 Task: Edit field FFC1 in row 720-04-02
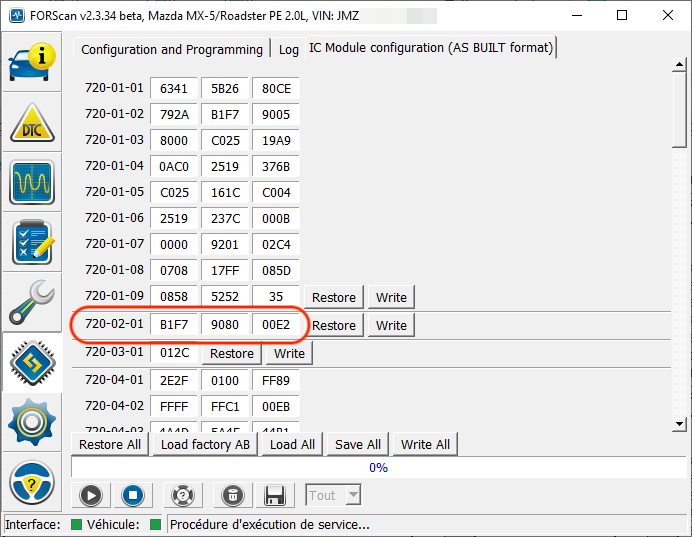(x=225, y=406)
